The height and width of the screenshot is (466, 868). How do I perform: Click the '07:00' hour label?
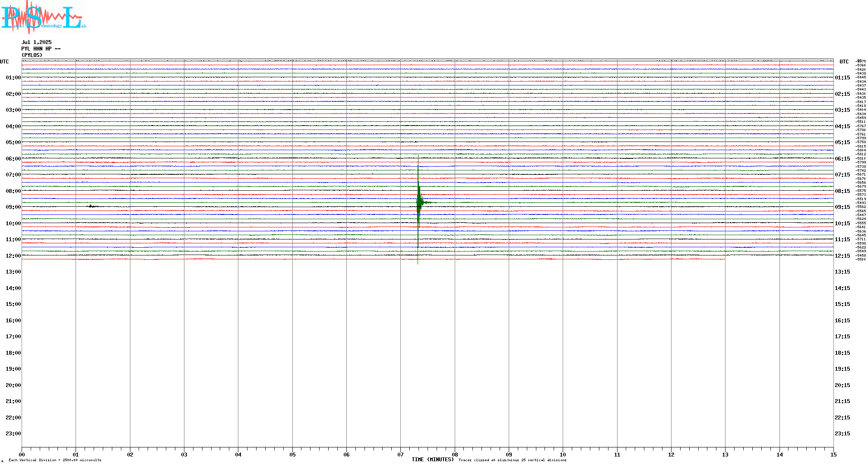click(x=13, y=175)
